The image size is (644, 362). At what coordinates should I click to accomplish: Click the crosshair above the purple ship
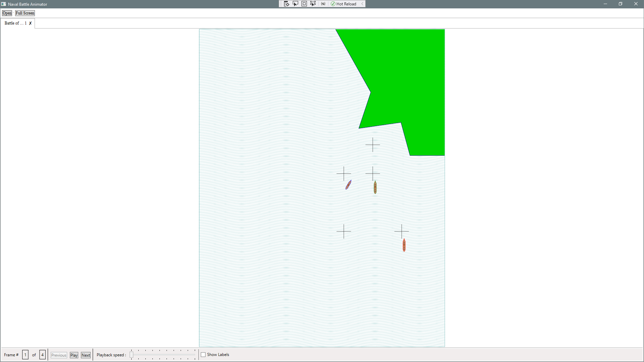344,173
